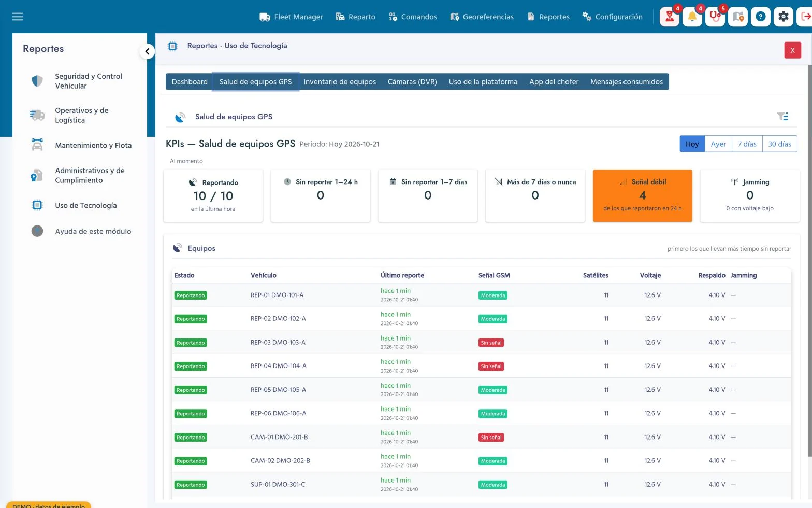Open the Reportes top navigation menu
Screen dimensions: 812x508
point(548,17)
